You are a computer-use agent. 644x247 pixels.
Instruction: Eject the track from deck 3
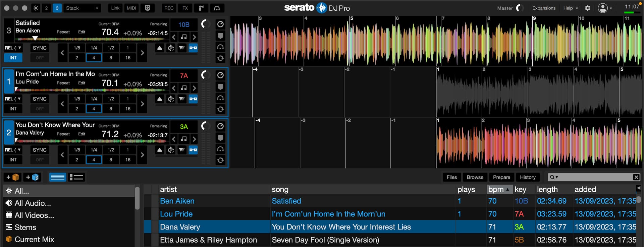[x=160, y=48]
